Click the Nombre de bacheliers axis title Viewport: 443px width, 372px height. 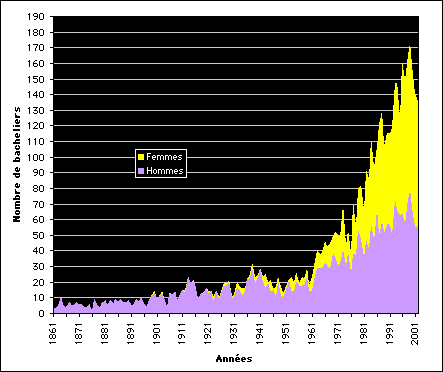(17, 164)
